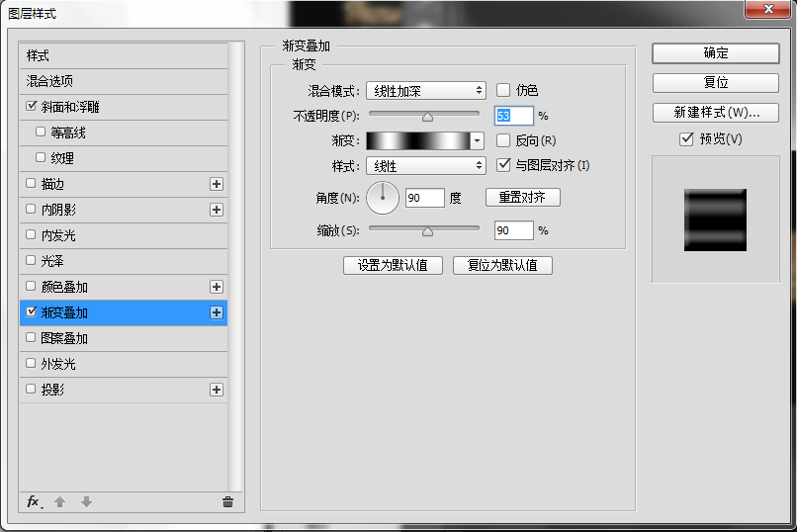
Task: Enable the 内阴影 checkbox
Action: click(x=31, y=209)
